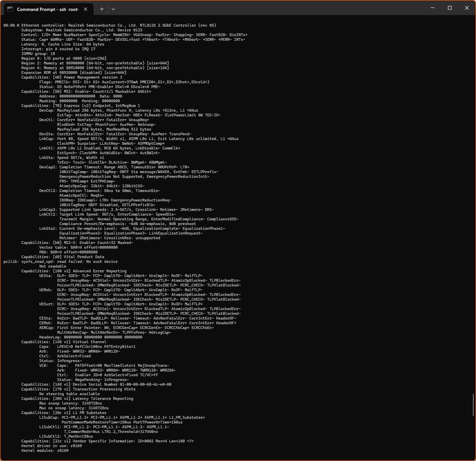Screen dimensions: 476x461
Task: Maximize the terminal window
Action: pos(450,8)
